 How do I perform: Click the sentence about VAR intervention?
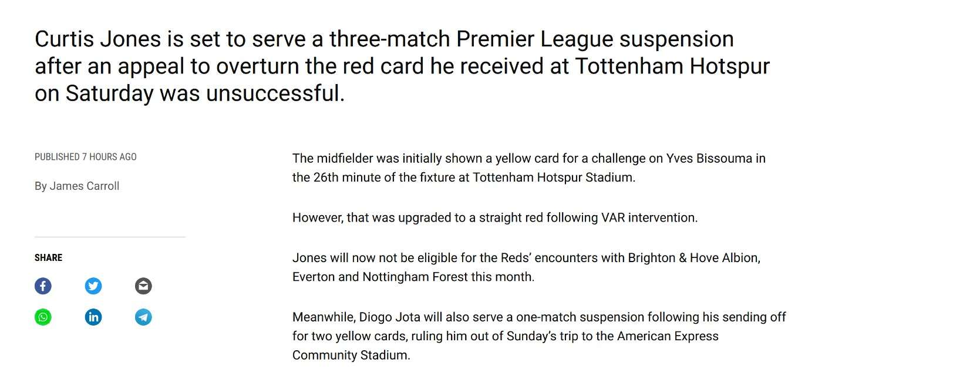494,217
